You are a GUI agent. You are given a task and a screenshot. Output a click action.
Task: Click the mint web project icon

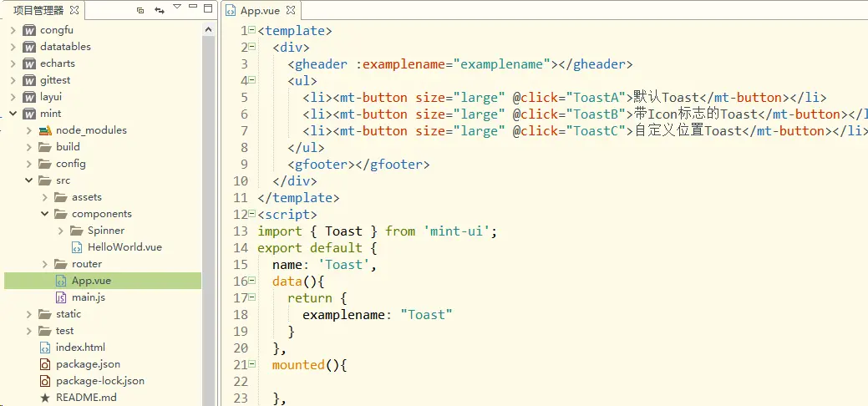pyautogui.click(x=29, y=114)
